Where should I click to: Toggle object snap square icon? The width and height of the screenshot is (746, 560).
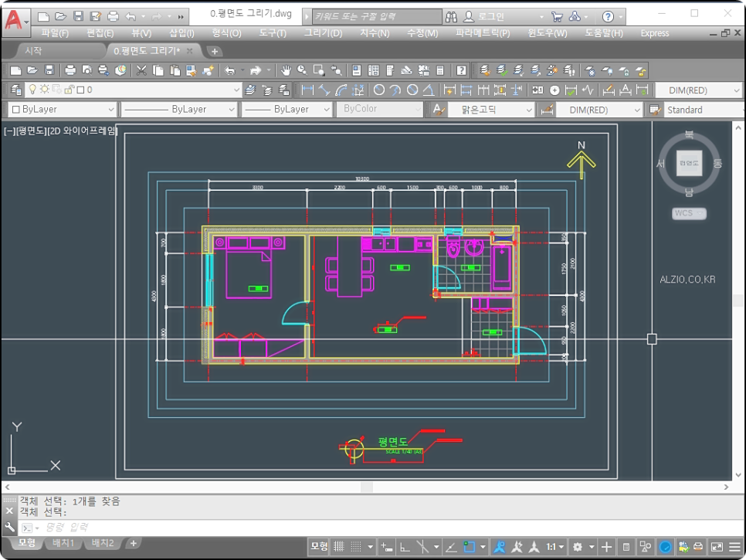point(469,547)
